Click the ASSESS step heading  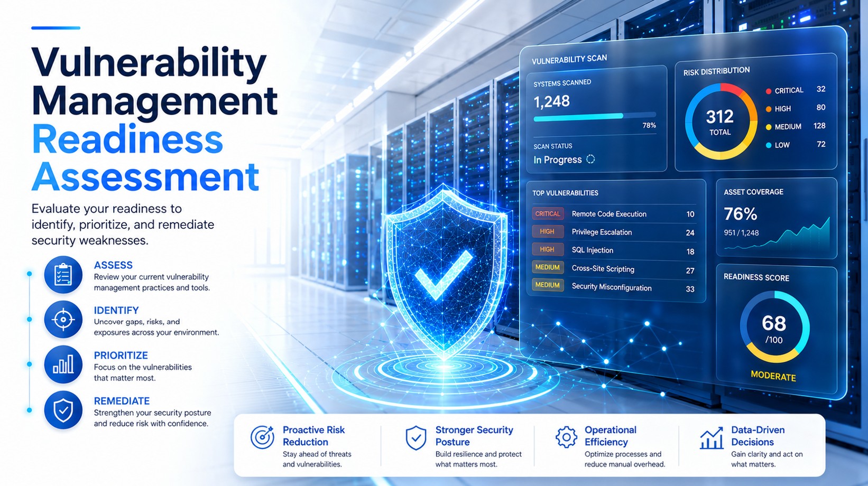(113, 265)
